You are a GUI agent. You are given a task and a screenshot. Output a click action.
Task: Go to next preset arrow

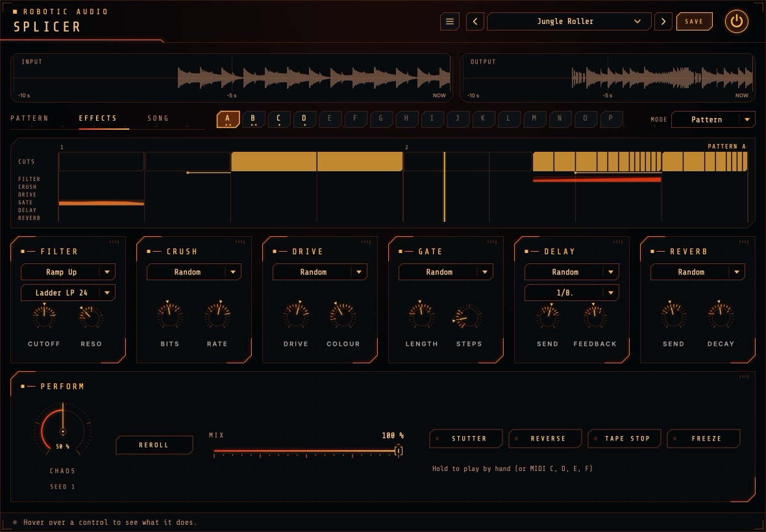point(663,21)
